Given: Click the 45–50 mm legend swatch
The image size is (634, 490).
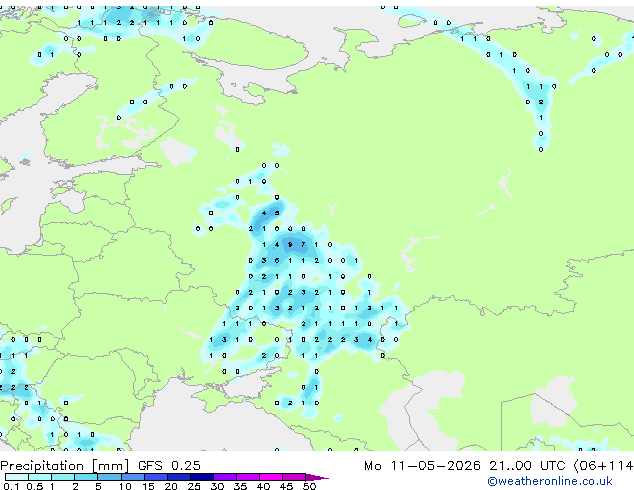Looking at the screenshot, I should pos(294,477).
